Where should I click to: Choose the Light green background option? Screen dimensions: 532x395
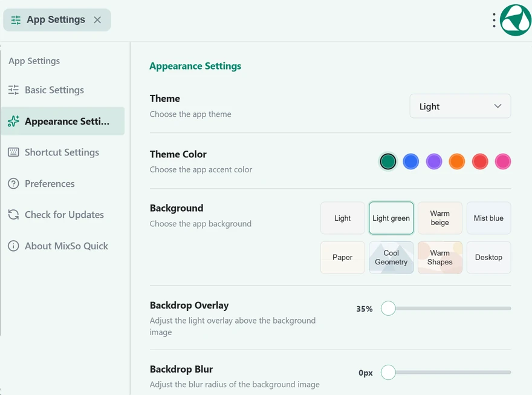[x=391, y=218]
